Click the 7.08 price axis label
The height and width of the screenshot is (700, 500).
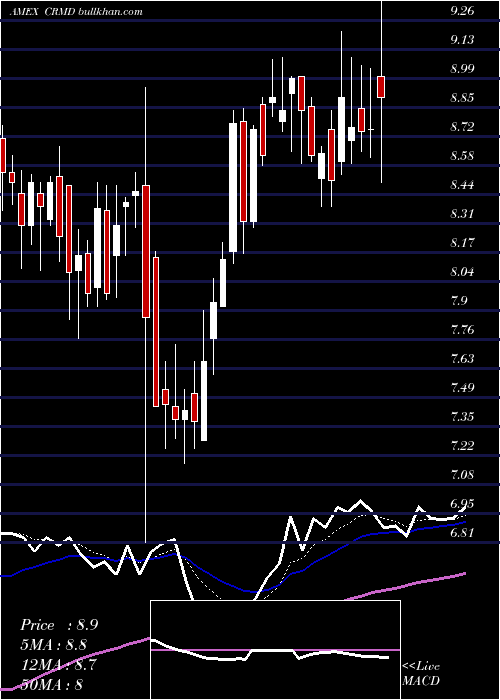coord(462,475)
